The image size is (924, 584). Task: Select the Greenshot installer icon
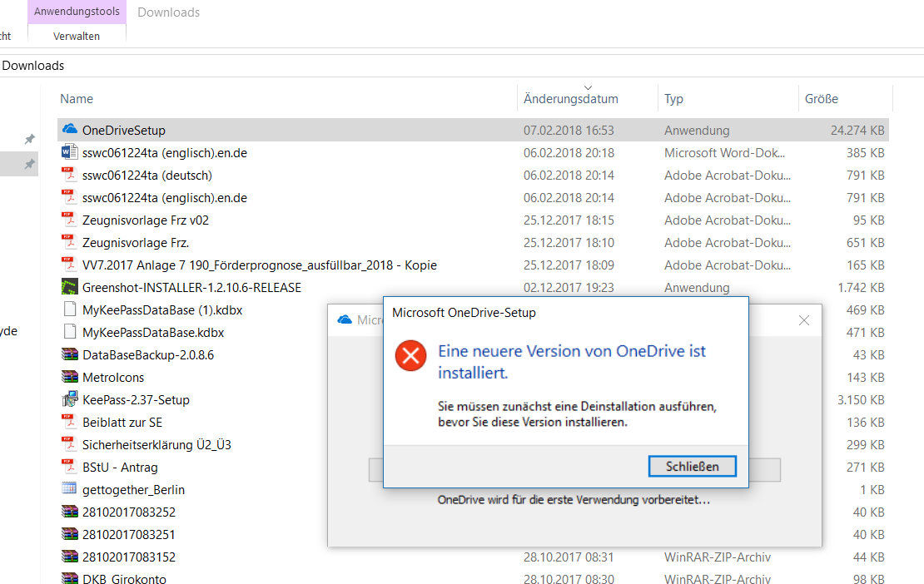click(70, 287)
